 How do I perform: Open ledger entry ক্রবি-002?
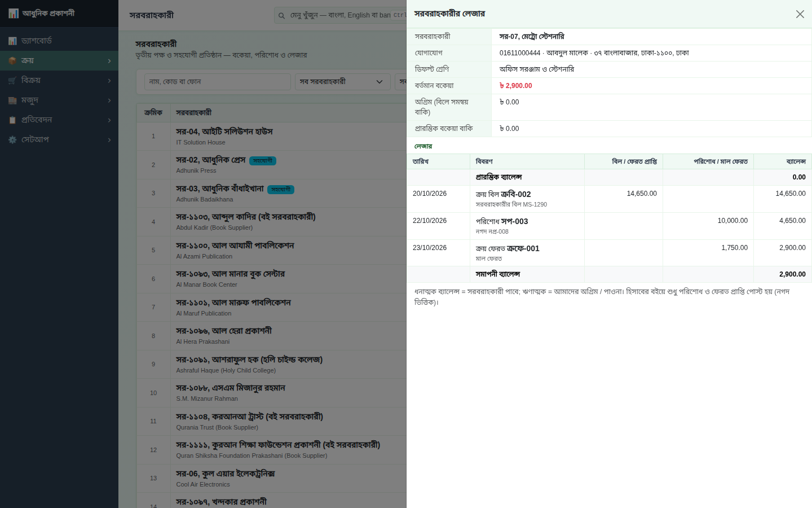pos(516,194)
